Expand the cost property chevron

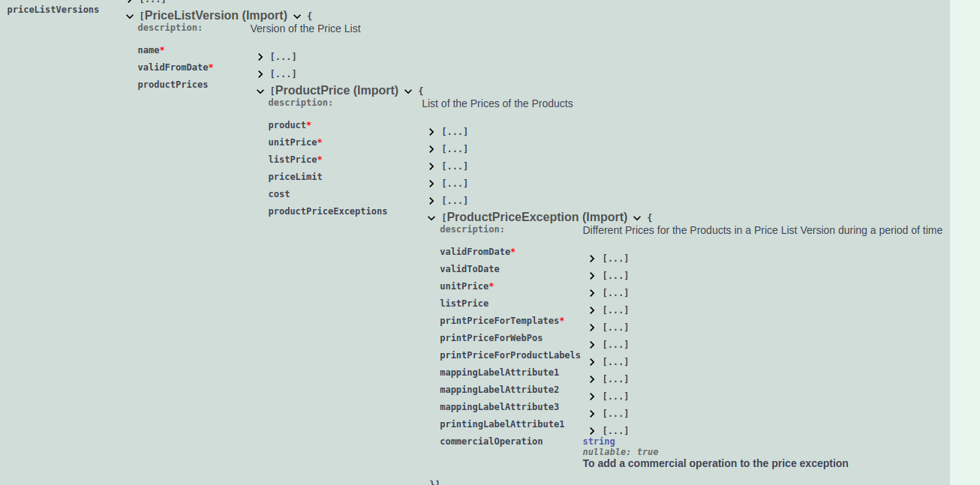pyautogui.click(x=431, y=201)
